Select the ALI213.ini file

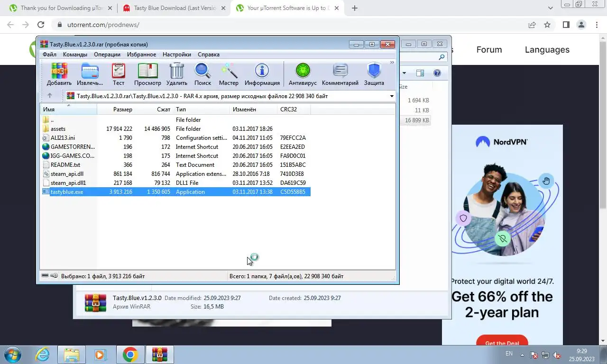click(x=175, y=138)
